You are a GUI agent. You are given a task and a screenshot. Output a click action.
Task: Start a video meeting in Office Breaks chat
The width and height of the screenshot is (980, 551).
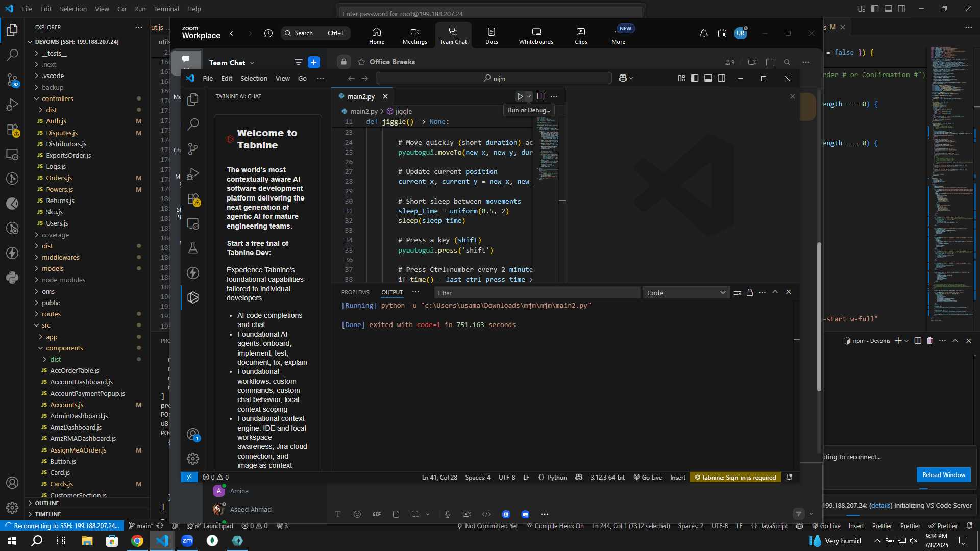pos(752,62)
